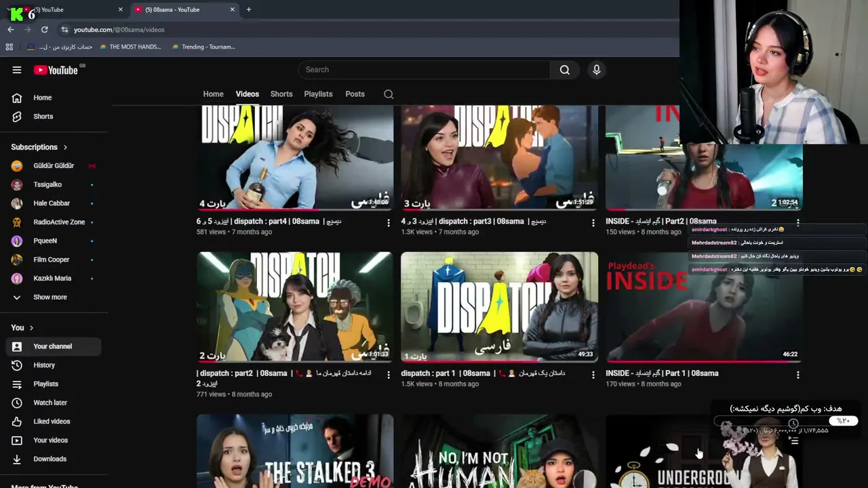The width and height of the screenshot is (868, 488).
Task: Open the browser apps grid icon
Action: (9, 47)
